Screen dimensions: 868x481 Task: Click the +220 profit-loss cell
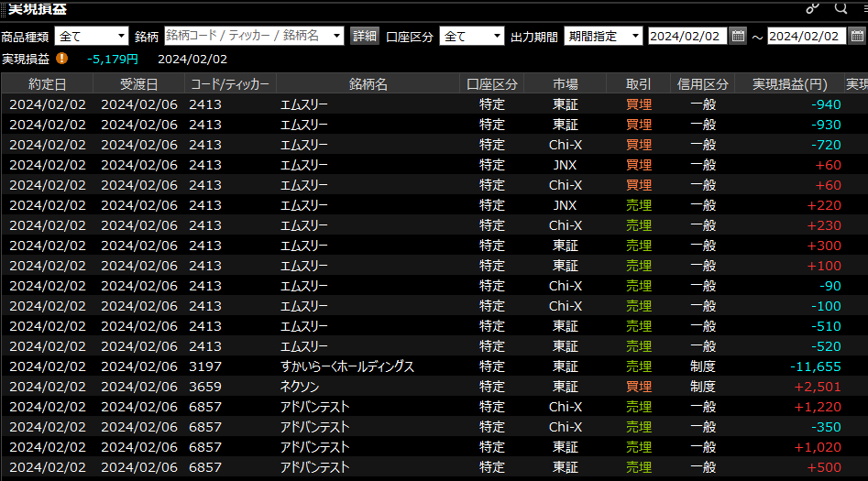pos(824,205)
